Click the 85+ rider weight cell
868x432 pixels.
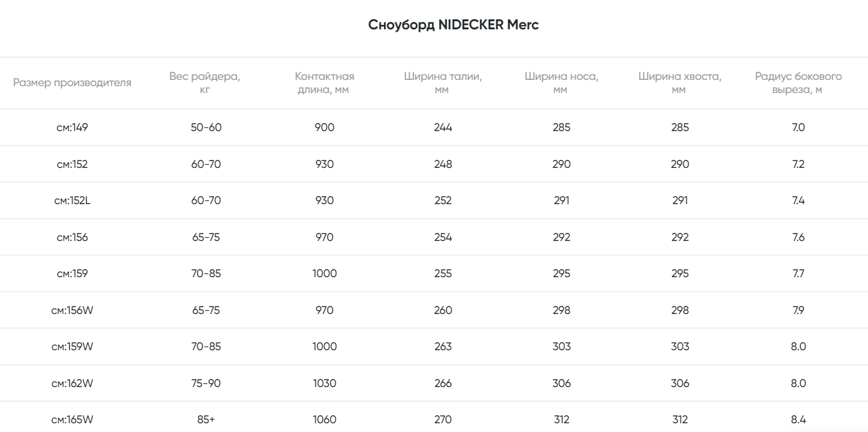point(206,420)
